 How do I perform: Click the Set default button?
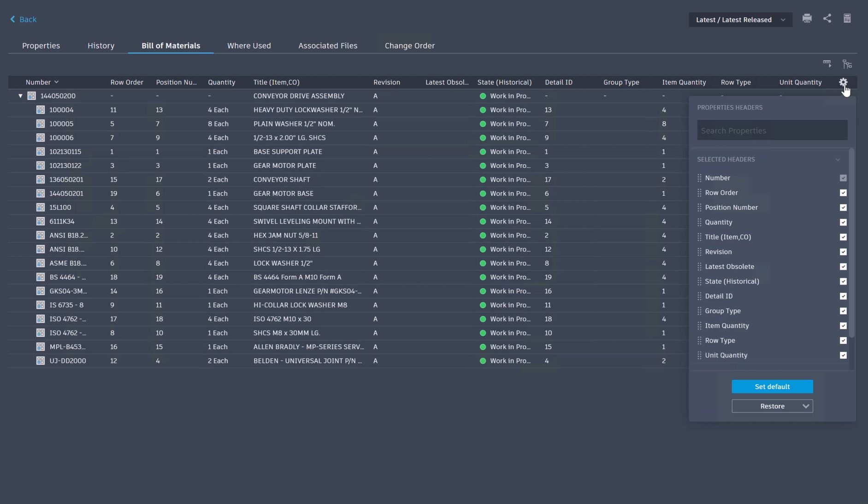pyautogui.click(x=772, y=387)
